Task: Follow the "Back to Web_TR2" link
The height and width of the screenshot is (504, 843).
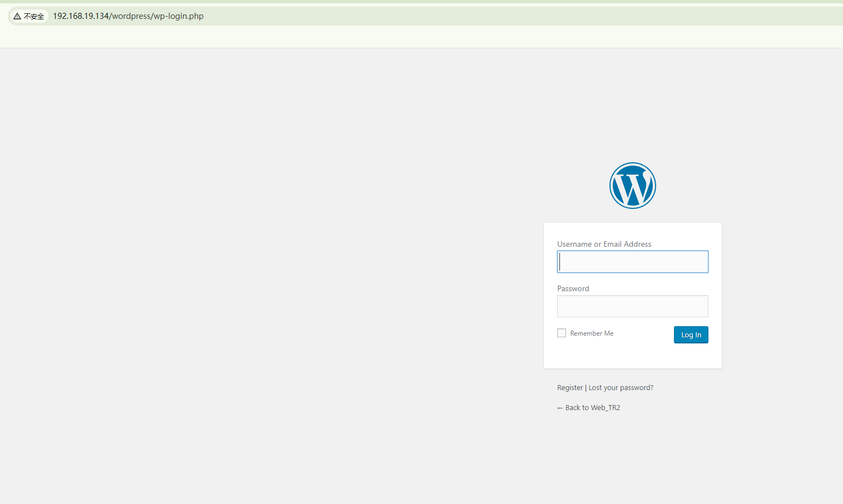Action: pyautogui.click(x=592, y=408)
